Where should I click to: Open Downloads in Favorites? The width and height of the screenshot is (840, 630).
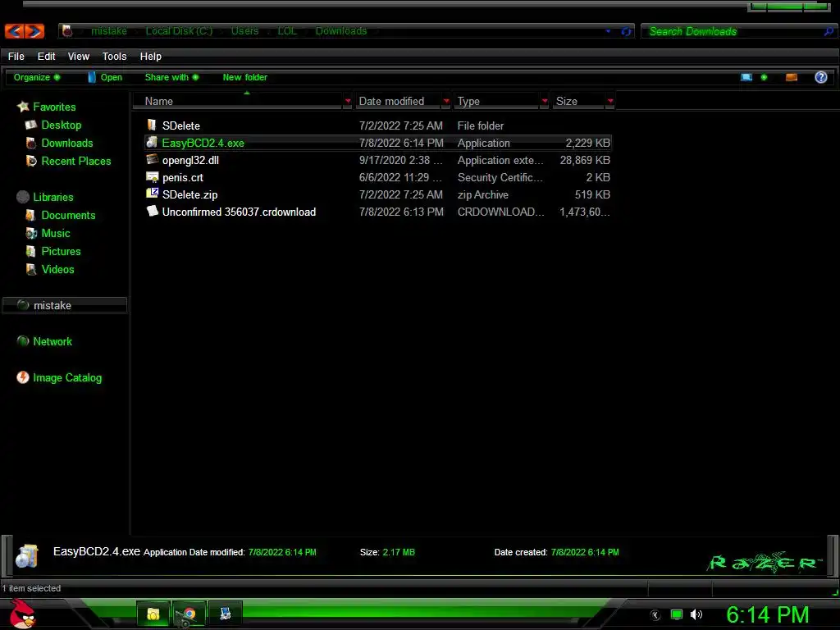(67, 143)
